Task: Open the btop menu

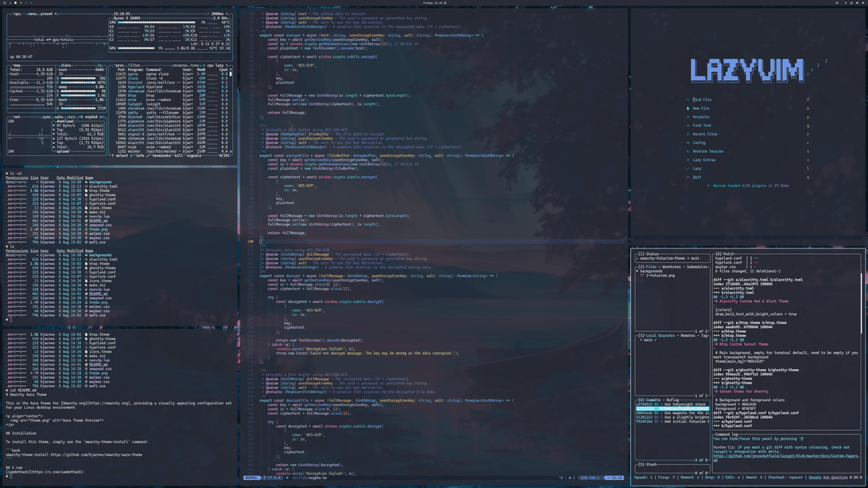Action: [x=33, y=14]
